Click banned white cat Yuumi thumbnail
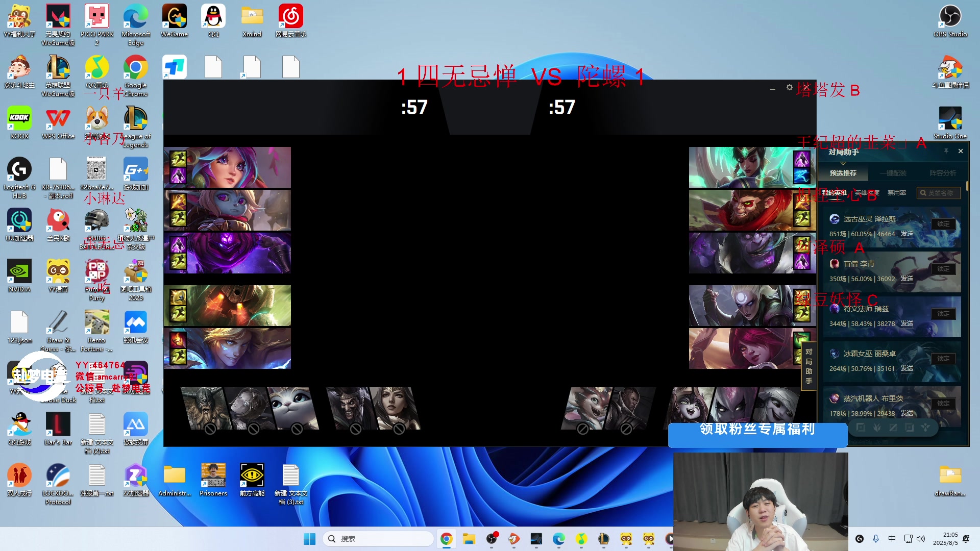 [x=293, y=408]
